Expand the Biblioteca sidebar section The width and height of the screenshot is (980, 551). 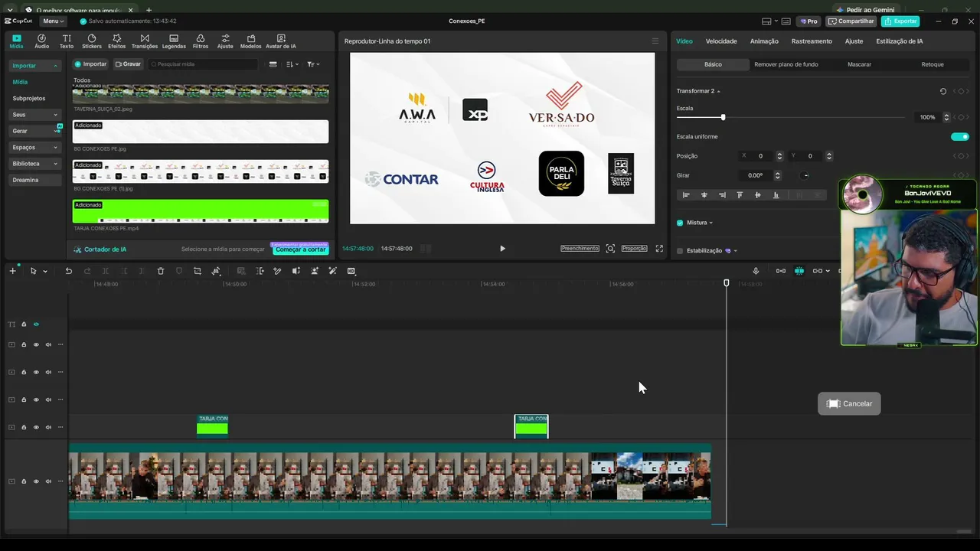pos(55,164)
